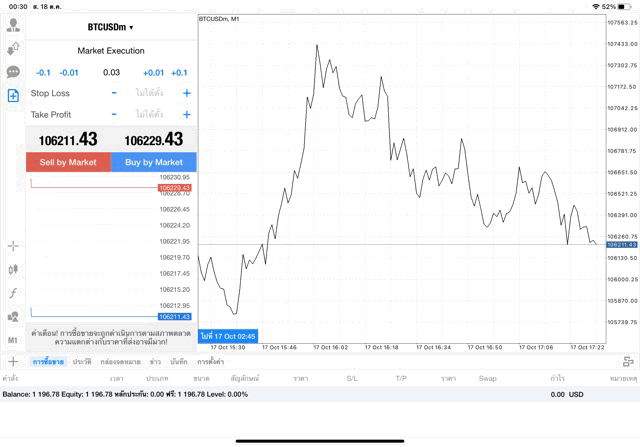Open the chart objects shapes icon
The height and width of the screenshot is (447, 640).
point(13,316)
